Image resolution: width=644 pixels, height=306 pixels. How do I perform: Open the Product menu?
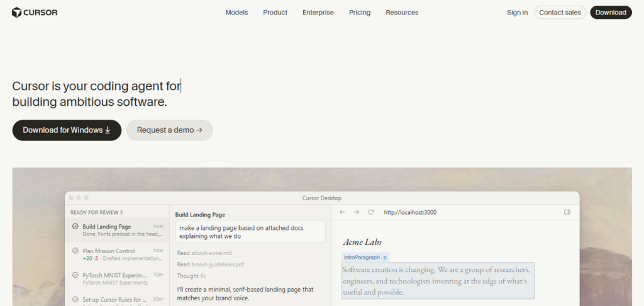(x=275, y=13)
